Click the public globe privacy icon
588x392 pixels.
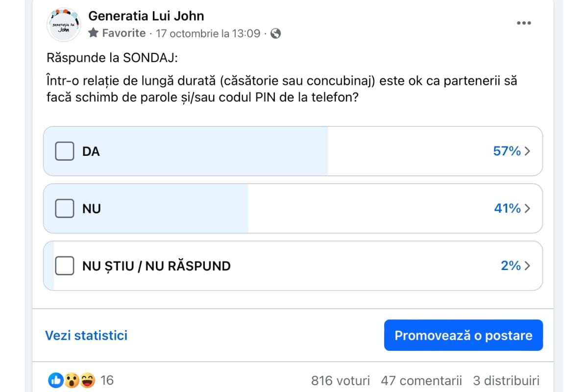click(x=276, y=33)
